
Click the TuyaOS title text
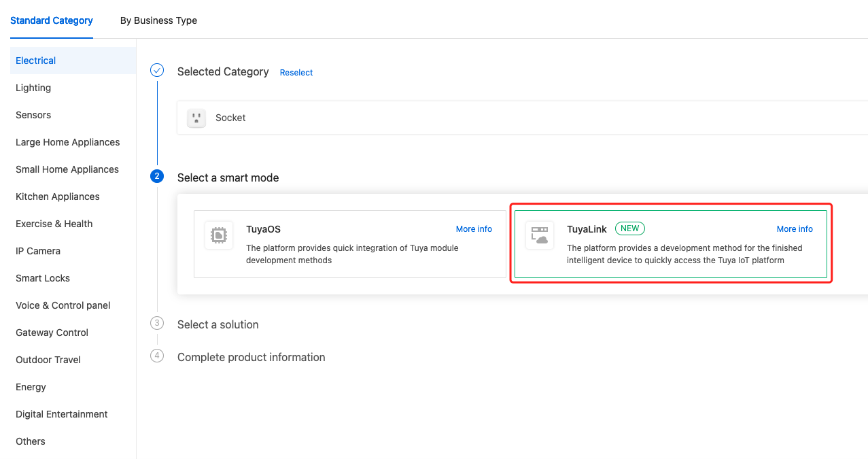point(263,229)
